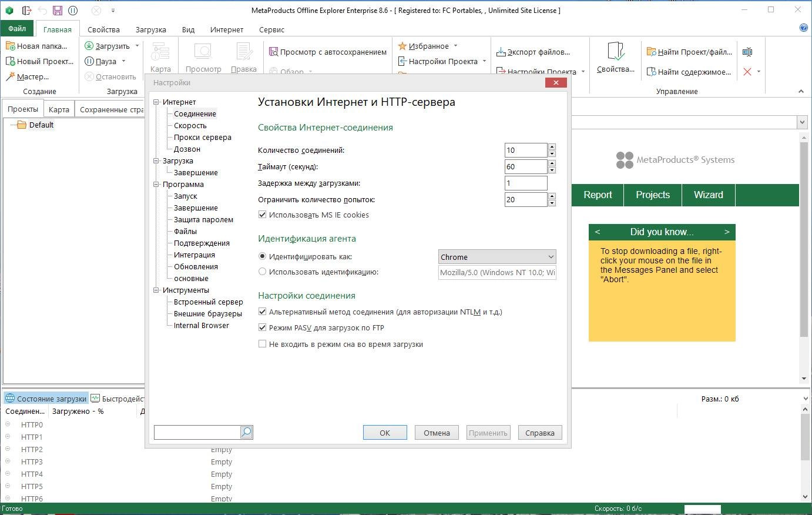
Task: Open the Report link in the browser pane
Action: click(598, 195)
